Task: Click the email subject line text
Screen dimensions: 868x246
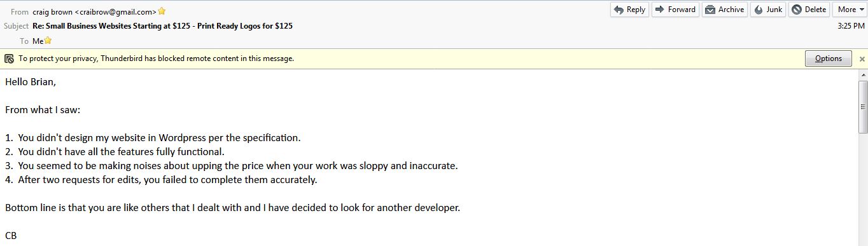Action: pyautogui.click(x=162, y=26)
